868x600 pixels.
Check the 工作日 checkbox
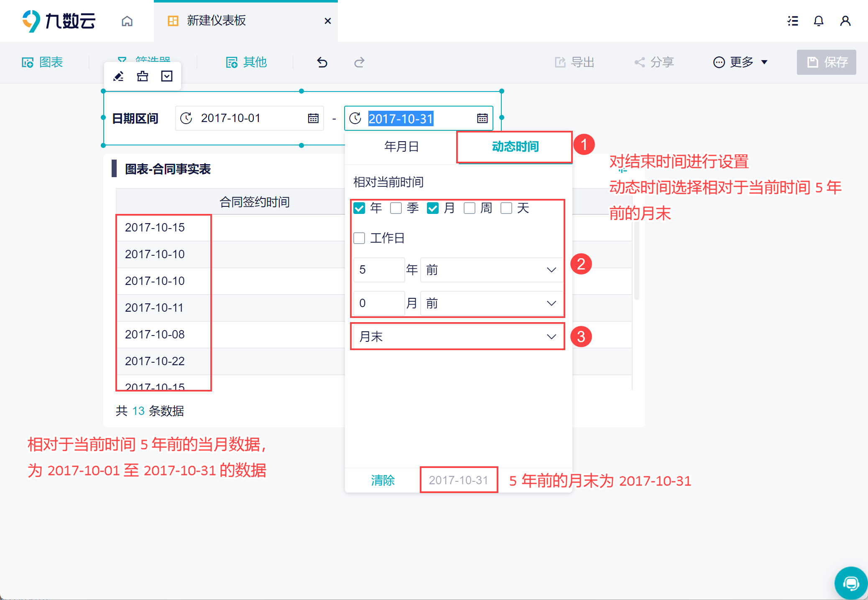point(359,238)
